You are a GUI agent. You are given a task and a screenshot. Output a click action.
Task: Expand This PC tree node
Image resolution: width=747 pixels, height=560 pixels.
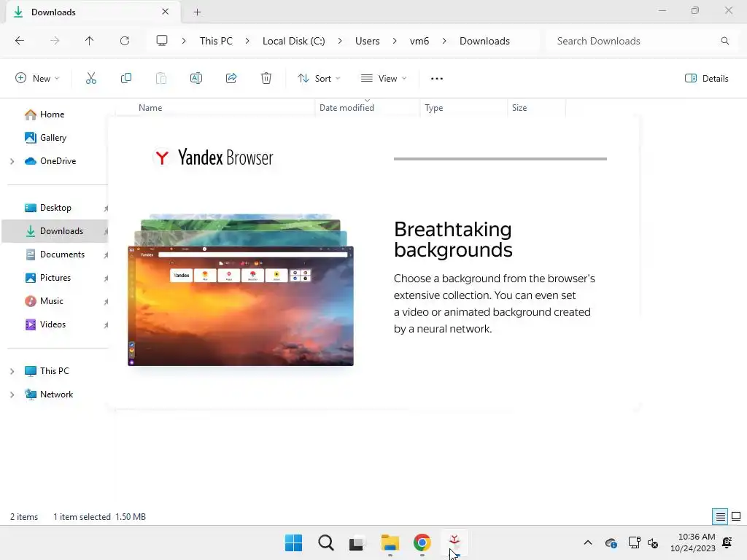[x=12, y=371]
